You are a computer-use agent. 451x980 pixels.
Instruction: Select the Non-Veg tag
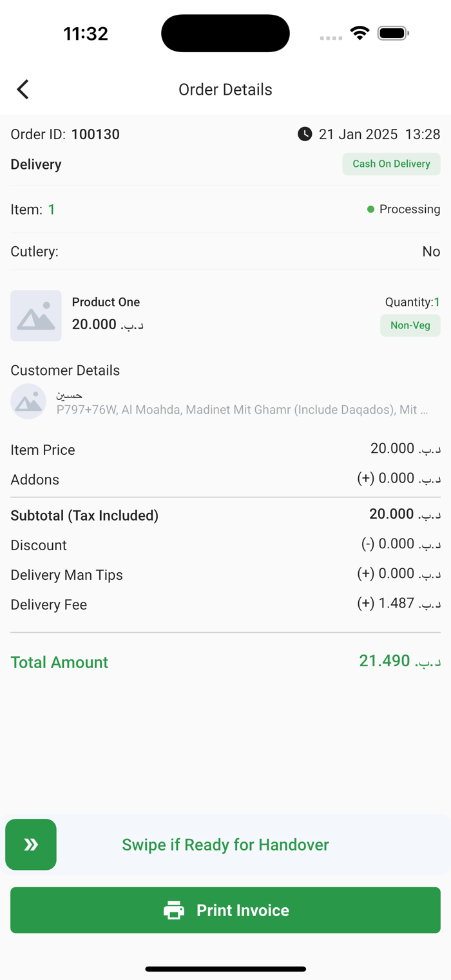pos(410,325)
